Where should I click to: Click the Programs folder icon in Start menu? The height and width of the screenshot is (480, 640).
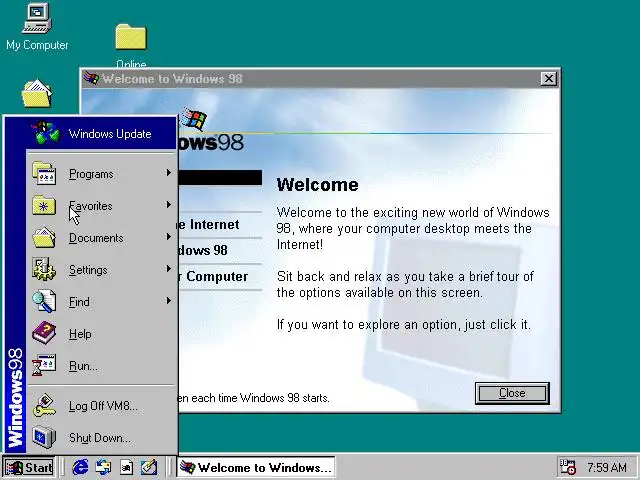point(44,173)
